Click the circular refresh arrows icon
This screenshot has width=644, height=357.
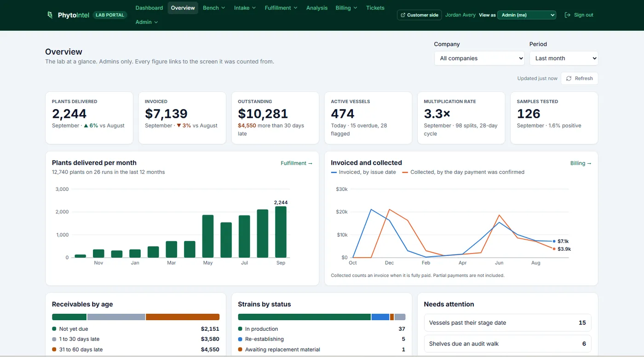pos(569,79)
